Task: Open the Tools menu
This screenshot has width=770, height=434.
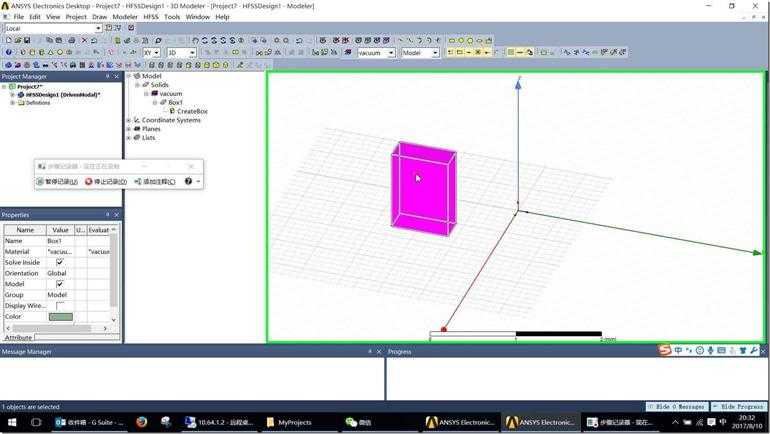Action: [172, 17]
